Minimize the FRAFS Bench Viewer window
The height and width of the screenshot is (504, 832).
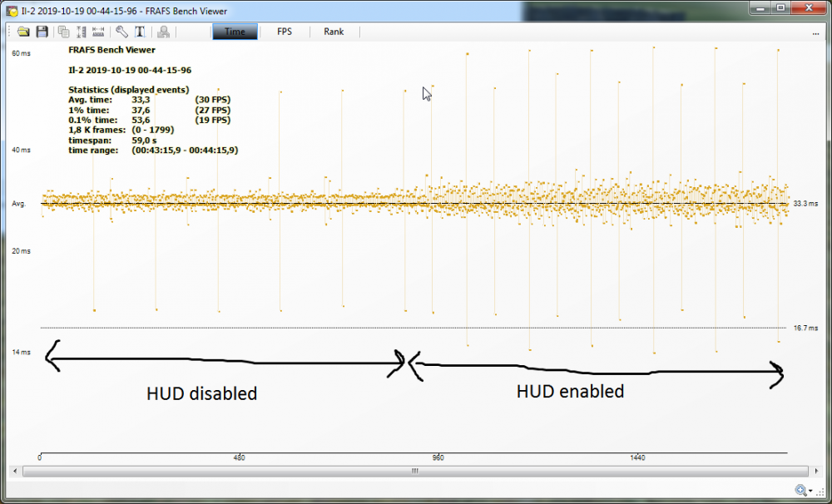coord(761,7)
